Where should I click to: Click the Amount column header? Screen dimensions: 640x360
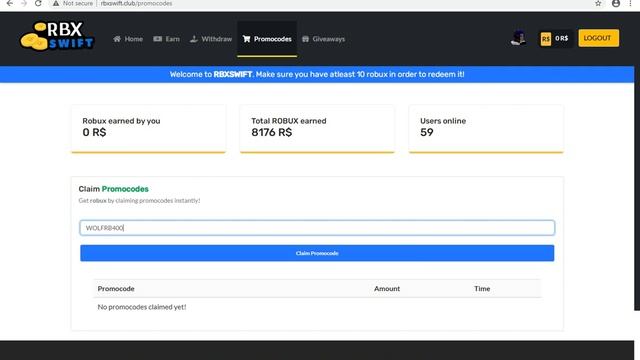click(x=387, y=289)
